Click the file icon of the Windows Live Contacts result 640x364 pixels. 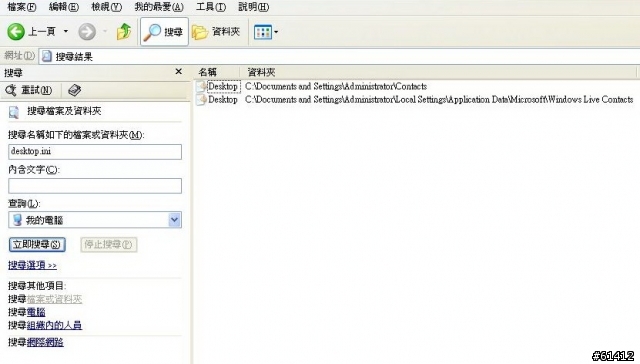pos(201,100)
